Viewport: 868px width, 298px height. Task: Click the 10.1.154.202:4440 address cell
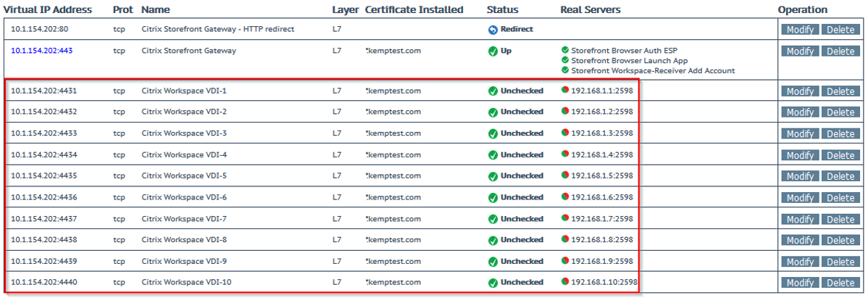43,283
